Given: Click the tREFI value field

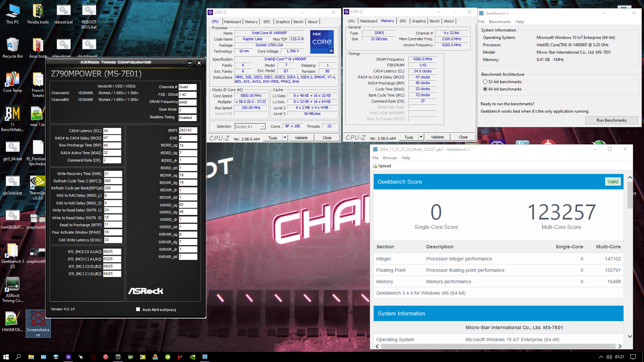Looking at the screenshot, I should point(188,130).
